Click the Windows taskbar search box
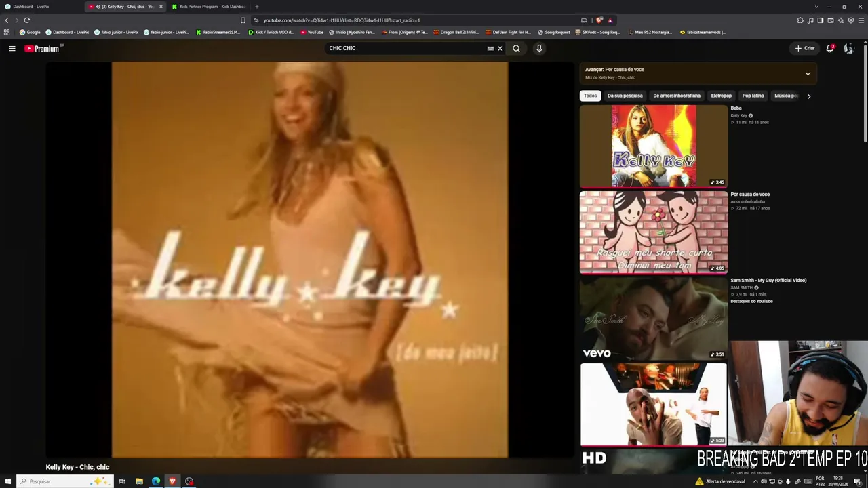This screenshot has width=868, height=488. click(64, 481)
